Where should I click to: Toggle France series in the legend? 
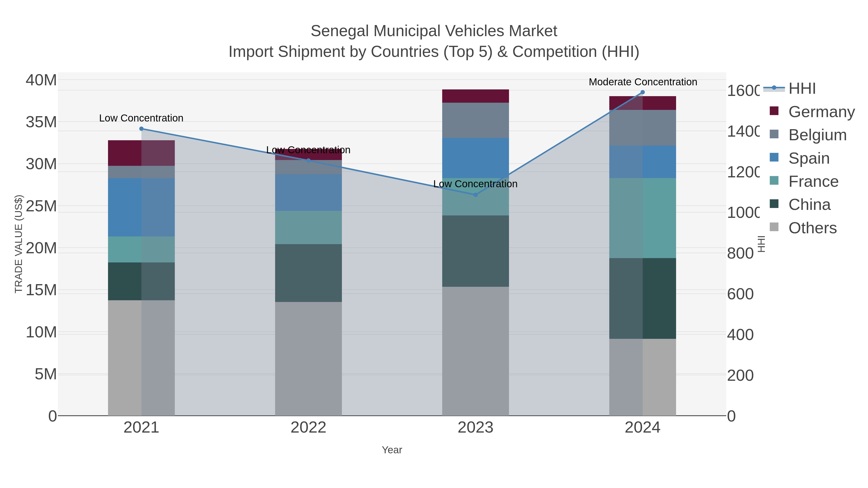(804, 181)
